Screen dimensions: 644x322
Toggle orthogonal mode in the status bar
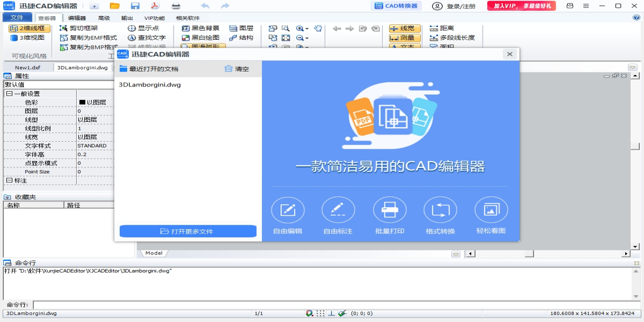pos(330,313)
